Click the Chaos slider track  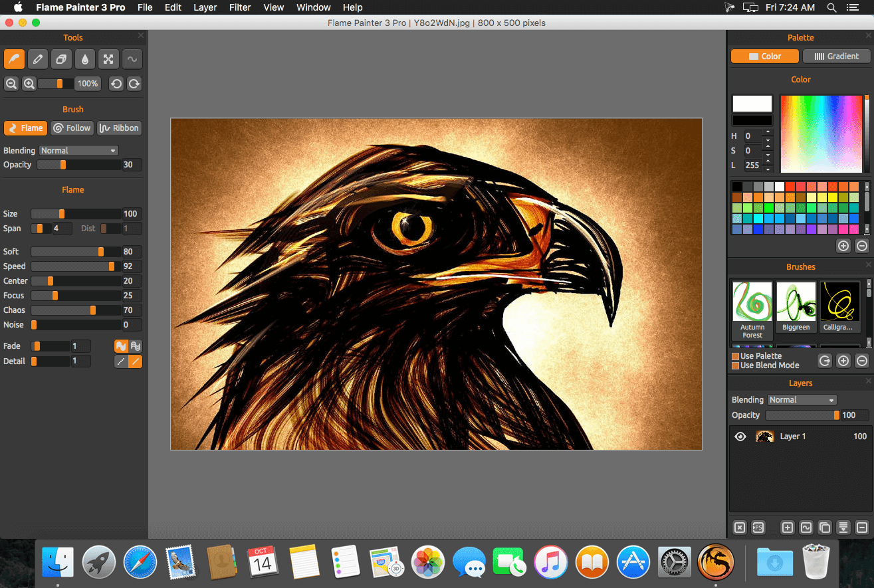(x=76, y=310)
